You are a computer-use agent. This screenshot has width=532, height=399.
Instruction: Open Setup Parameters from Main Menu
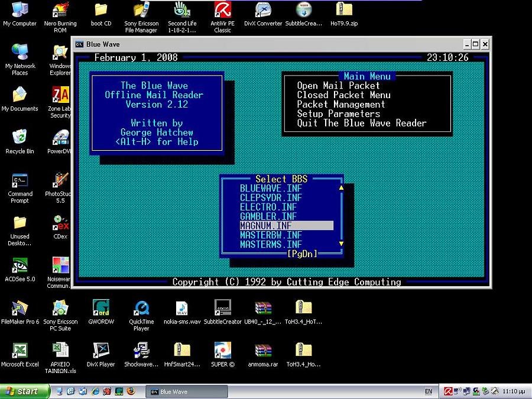coord(339,113)
